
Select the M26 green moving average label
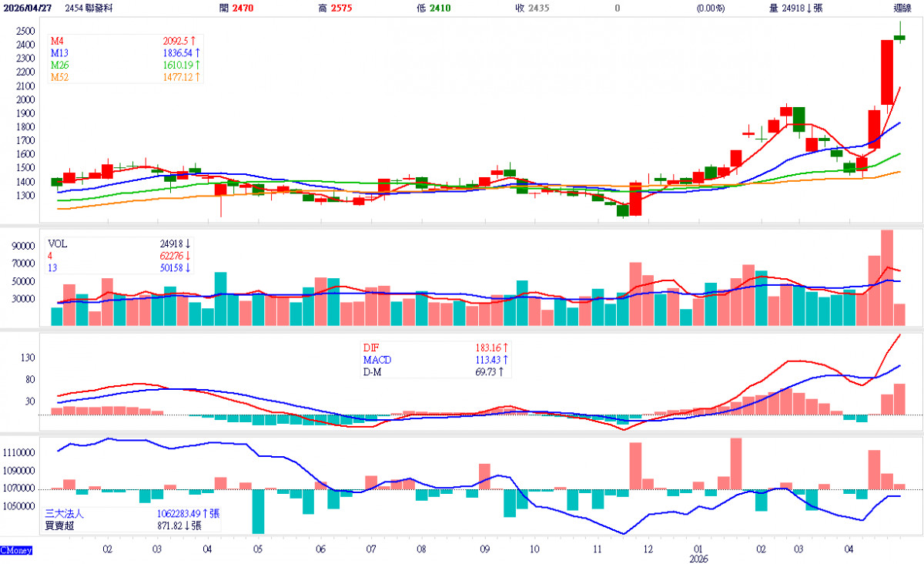[x=60, y=65]
